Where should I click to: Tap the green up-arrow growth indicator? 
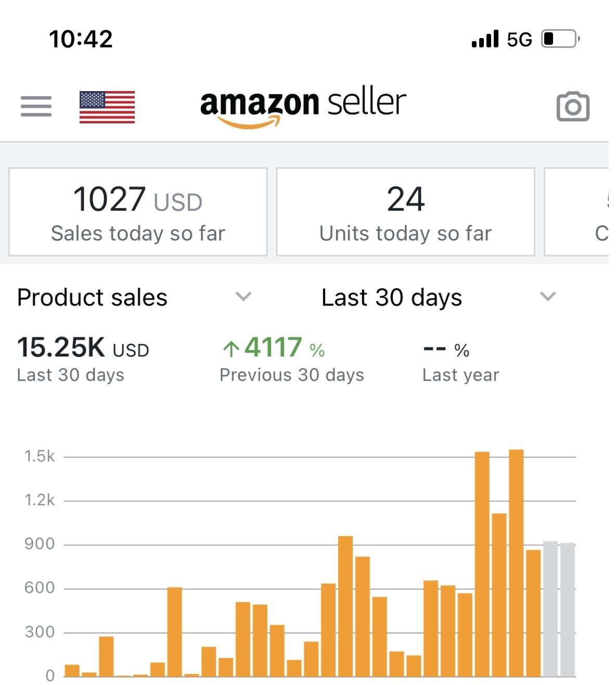[231, 348]
